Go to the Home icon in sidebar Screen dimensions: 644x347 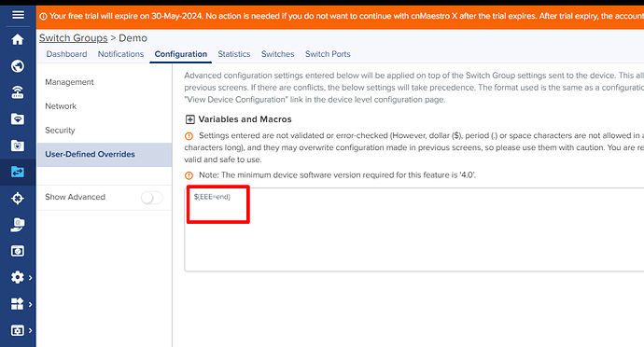pos(18,39)
